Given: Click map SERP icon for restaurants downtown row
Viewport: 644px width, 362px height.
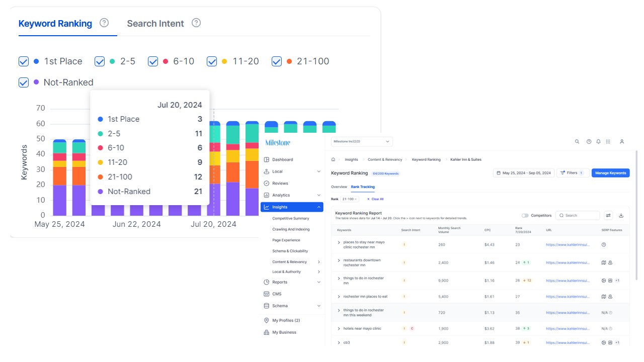Looking at the screenshot, I should click(604, 262).
